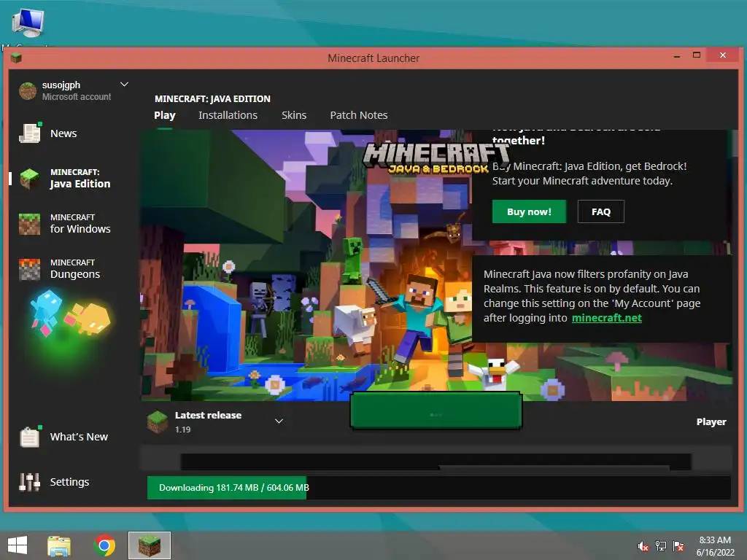Open the News section icon
The height and width of the screenshot is (560, 747).
click(x=30, y=133)
